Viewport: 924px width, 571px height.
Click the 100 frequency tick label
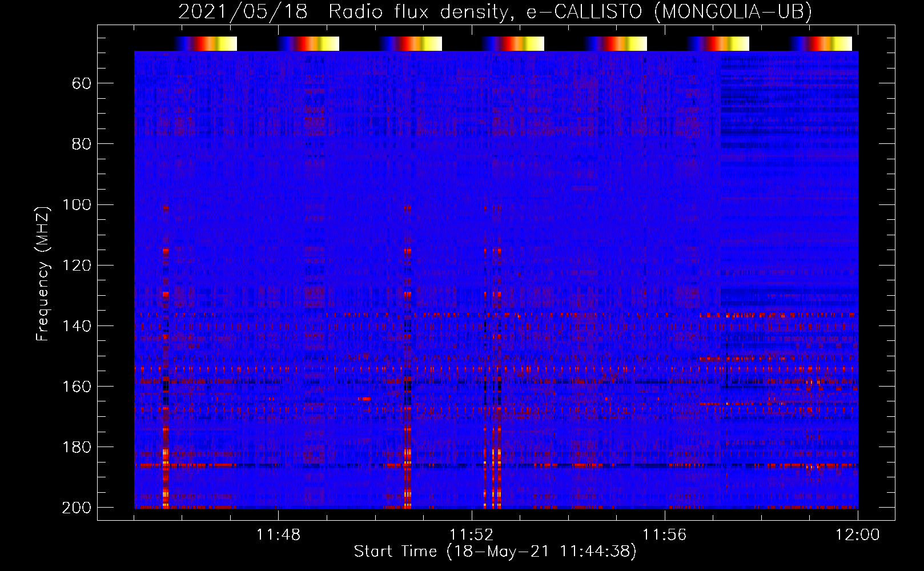77,204
